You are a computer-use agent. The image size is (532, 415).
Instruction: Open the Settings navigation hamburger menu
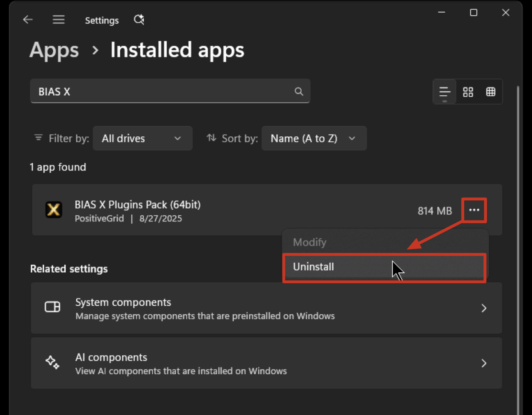pyautogui.click(x=58, y=19)
